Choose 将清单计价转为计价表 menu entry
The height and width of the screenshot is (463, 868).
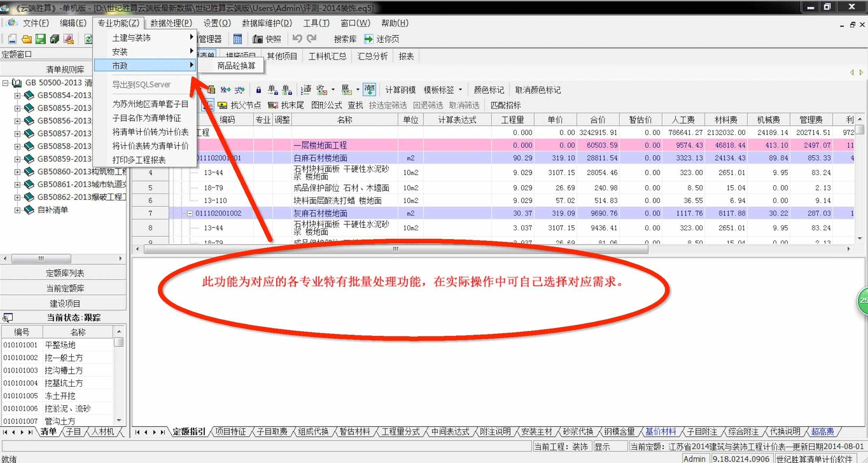point(150,132)
